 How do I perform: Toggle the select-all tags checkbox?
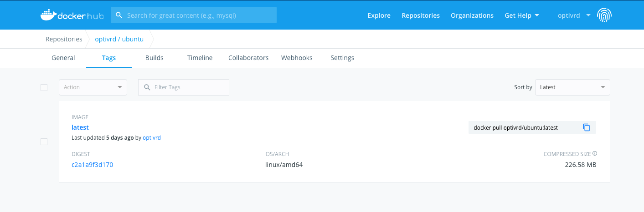point(44,87)
